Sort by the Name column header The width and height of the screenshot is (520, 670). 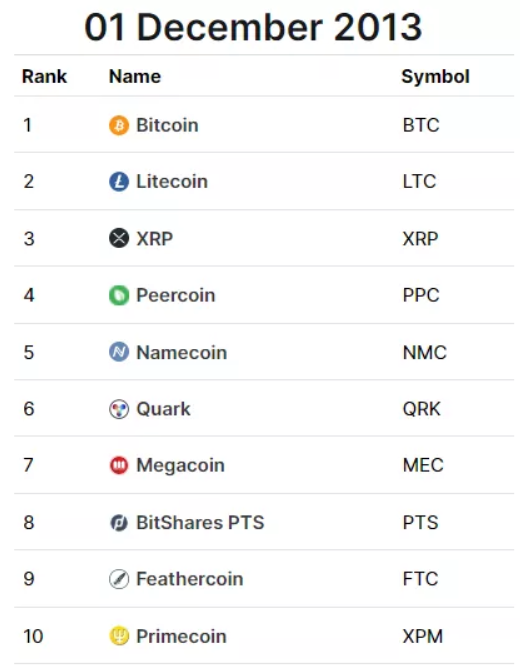click(x=135, y=76)
